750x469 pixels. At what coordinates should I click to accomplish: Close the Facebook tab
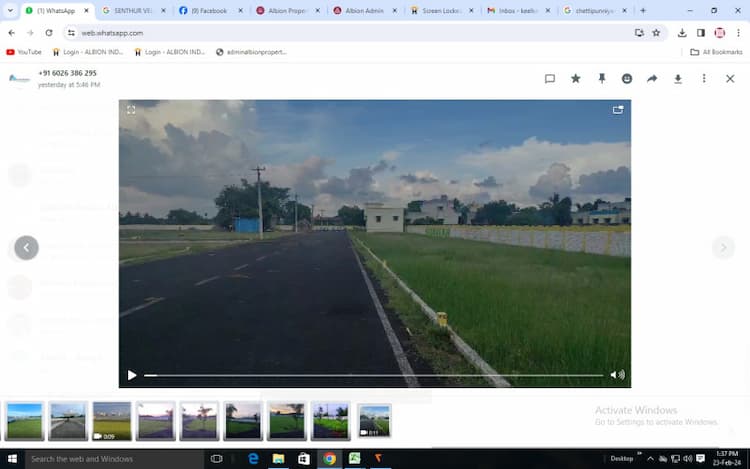tap(241, 11)
